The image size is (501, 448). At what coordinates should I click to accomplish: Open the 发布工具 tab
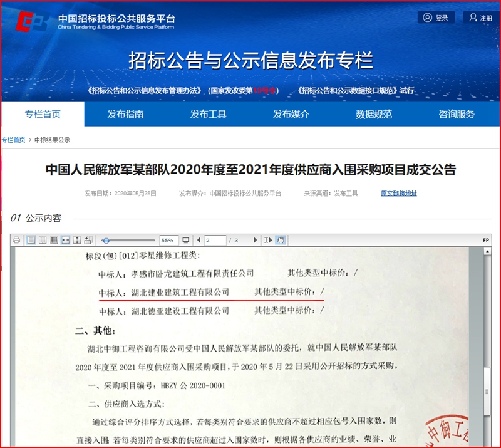coord(208,114)
